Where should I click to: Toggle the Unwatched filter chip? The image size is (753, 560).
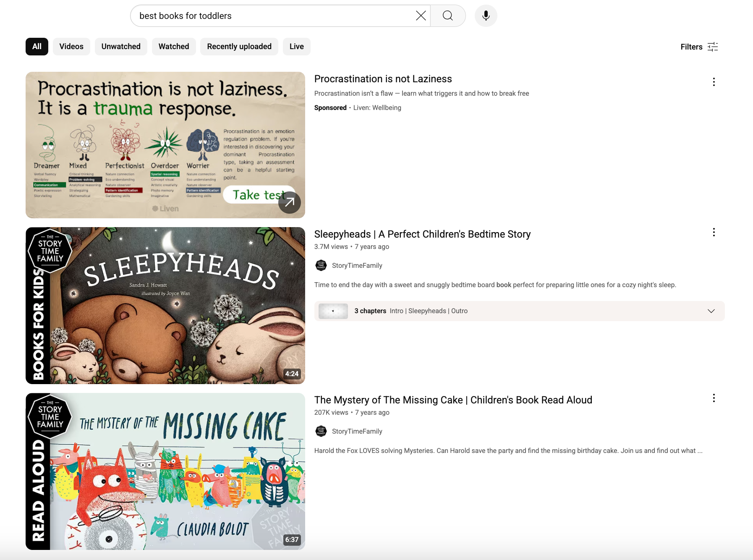coord(121,47)
